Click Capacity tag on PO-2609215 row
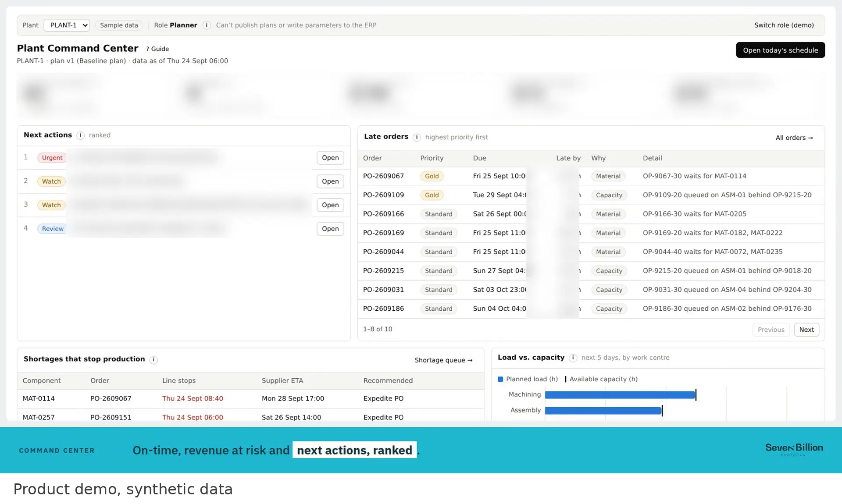Screen dimensions: 842x504 (x=609, y=271)
